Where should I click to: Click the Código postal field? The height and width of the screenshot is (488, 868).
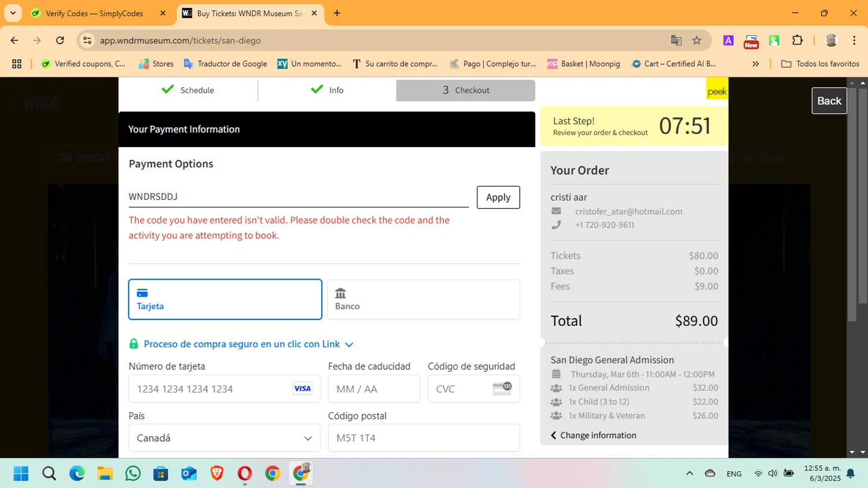click(x=424, y=438)
